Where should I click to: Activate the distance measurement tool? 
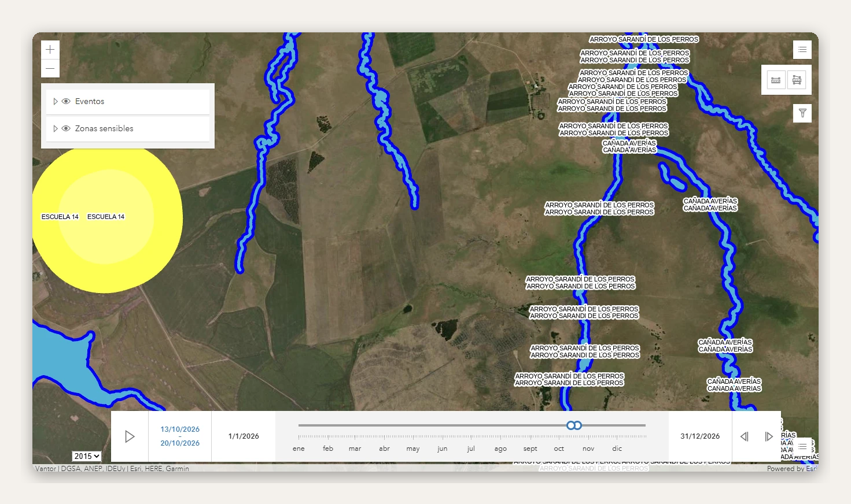(x=776, y=80)
